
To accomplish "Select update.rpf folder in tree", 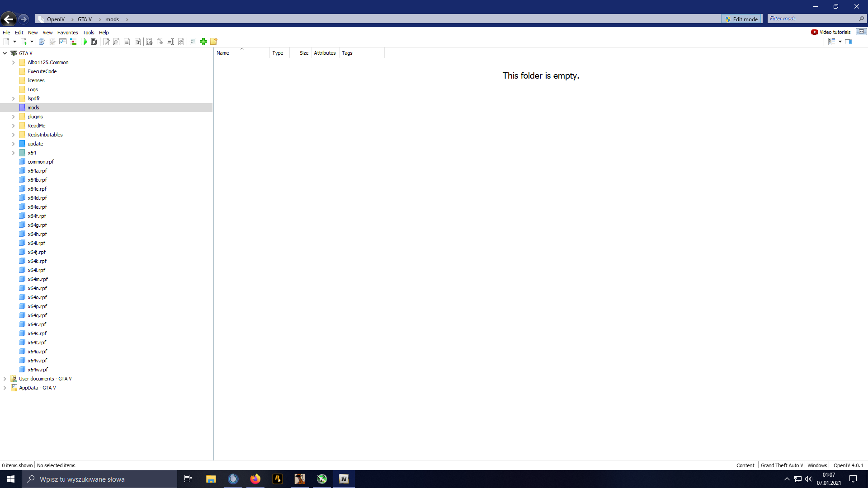I will pos(35,144).
